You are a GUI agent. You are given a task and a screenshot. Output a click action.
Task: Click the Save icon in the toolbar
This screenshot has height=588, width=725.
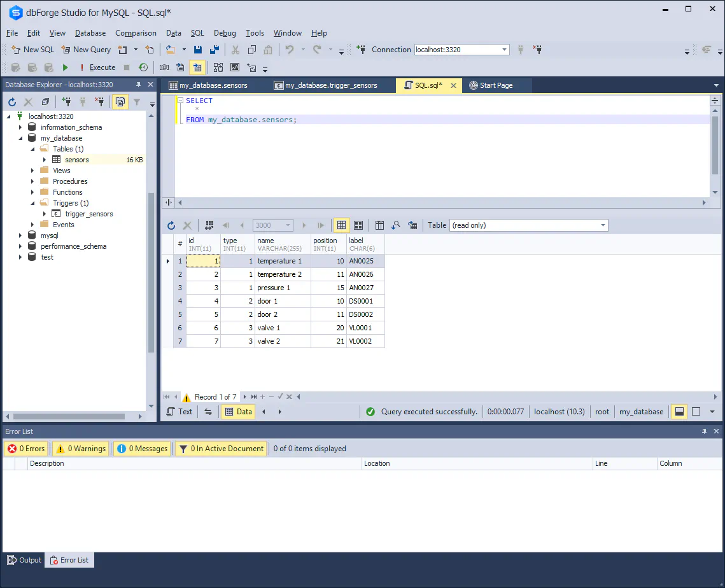click(x=198, y=50)
